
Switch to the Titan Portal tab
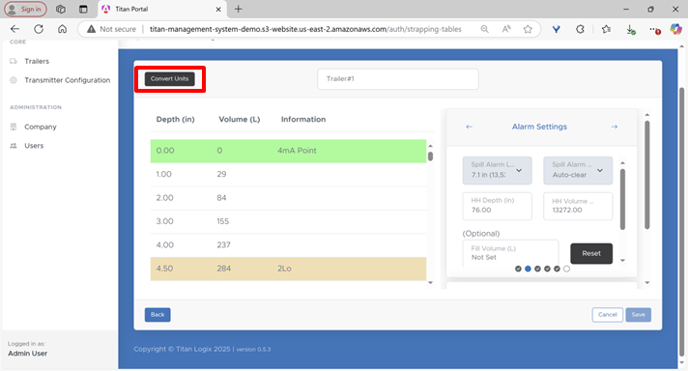(162, 9)
